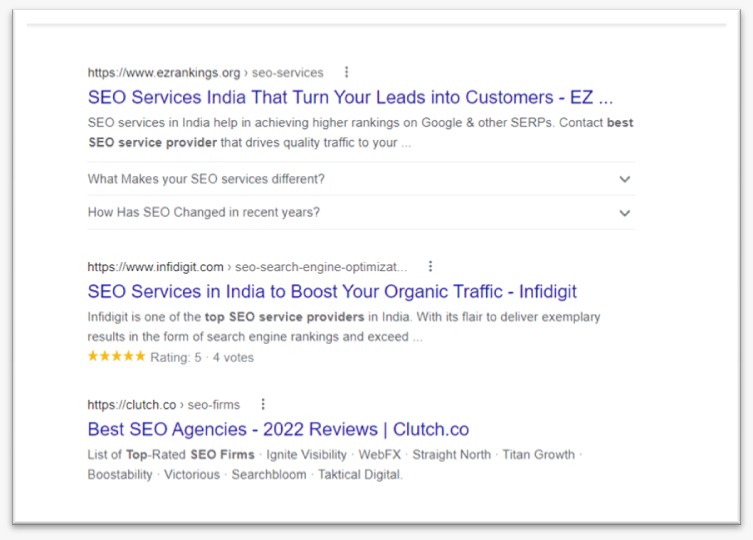Open the three-dot menu beside ezrankings.org URL
The width and height of the screenshot is (753, 540).
coord(347,73)
